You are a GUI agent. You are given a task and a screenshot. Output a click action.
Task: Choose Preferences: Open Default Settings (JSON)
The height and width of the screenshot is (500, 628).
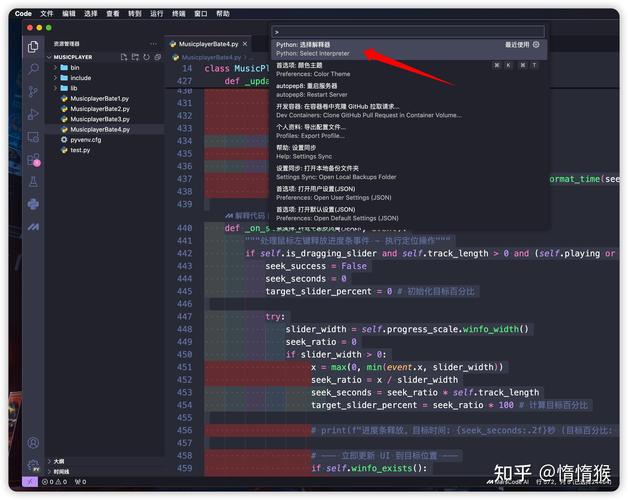tap(408, 214)
